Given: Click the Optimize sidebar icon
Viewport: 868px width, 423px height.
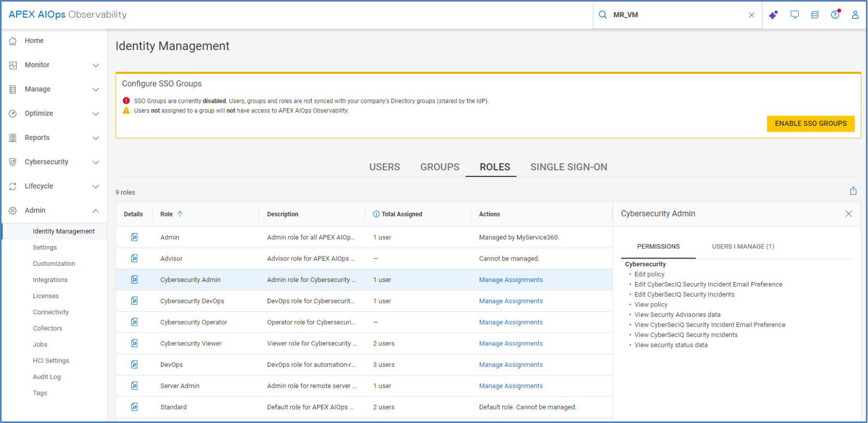Looking at the screenshot, I should 13,113.
